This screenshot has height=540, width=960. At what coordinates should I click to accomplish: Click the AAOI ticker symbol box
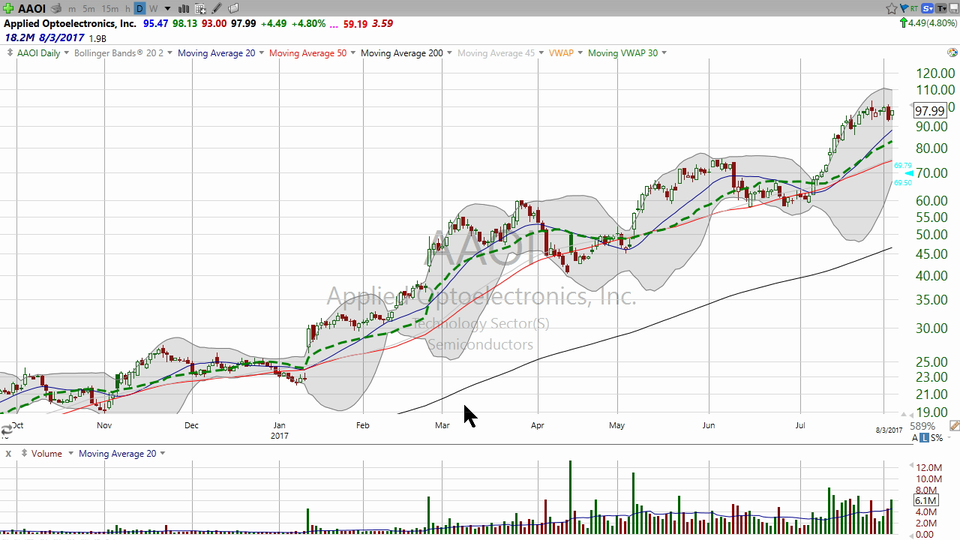(x=31, y=9)
